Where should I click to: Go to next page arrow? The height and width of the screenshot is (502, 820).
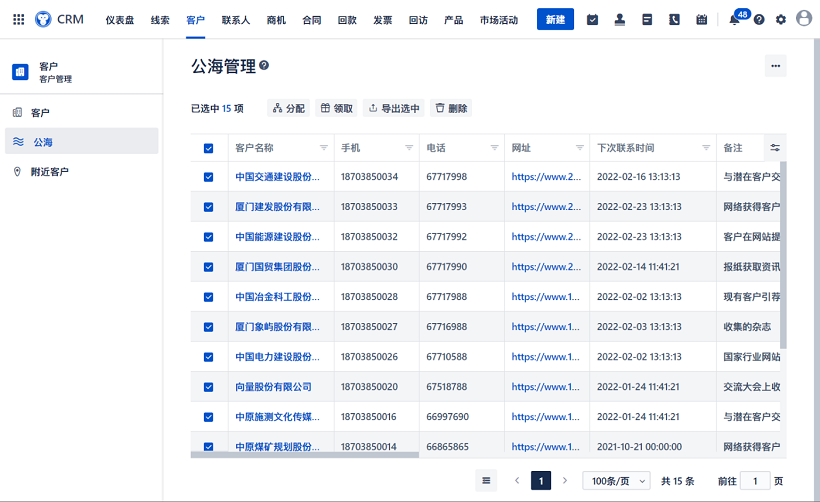[x=565, y=481]
